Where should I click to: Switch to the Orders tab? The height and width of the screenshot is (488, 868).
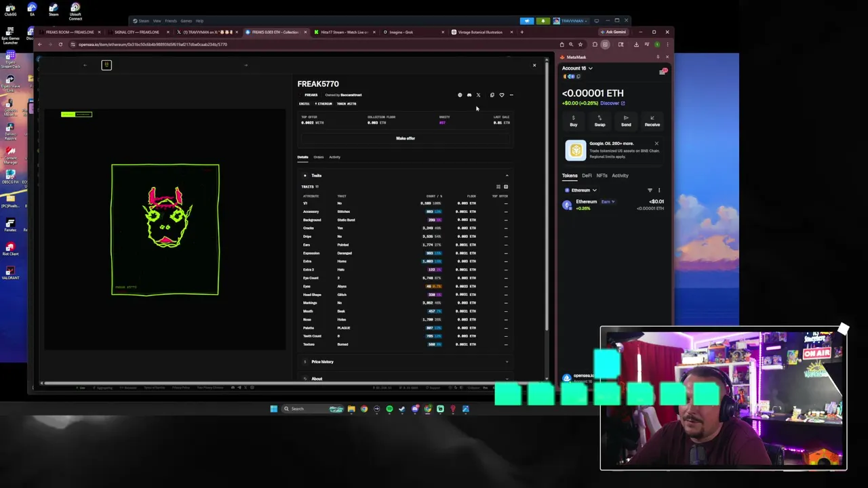[x=318, y=157]
